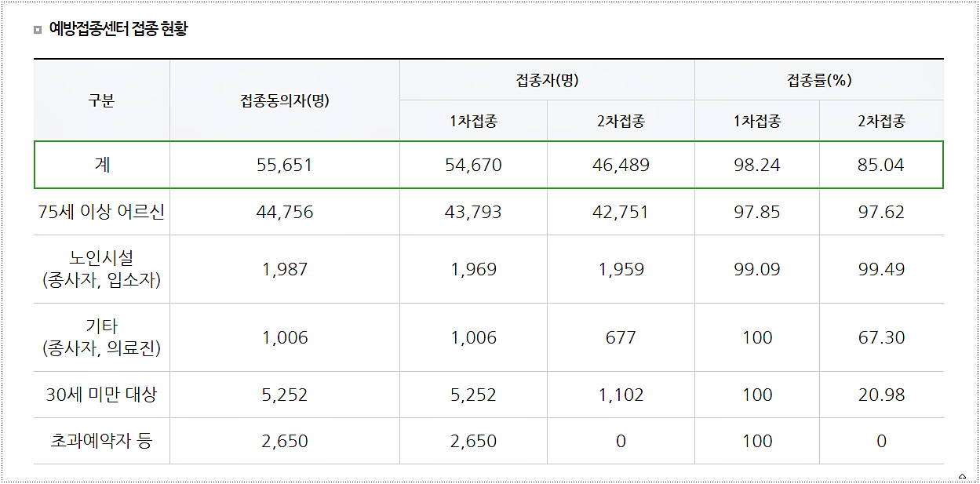The height and width of the screenshot is (484, 980).
Task: Select 1,006 in the 접종동의자 column
Action: click(285, 338)
